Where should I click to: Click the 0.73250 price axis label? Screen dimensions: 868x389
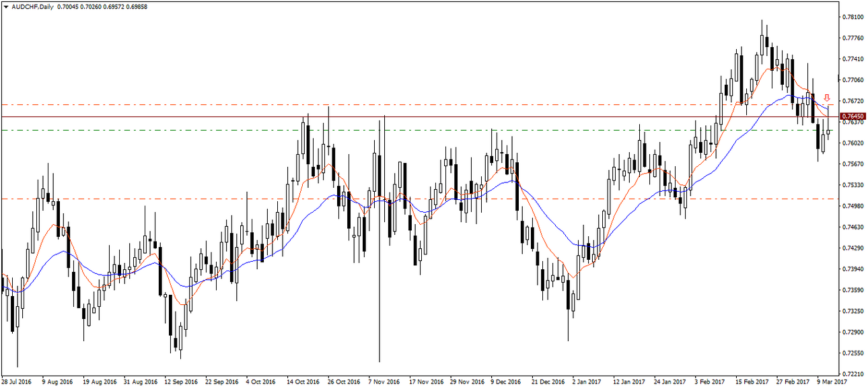[x=853, y=311]
